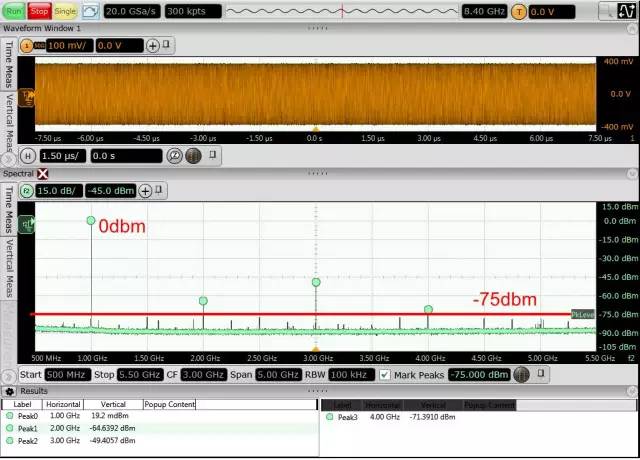Select the peak marker at 4.00 GHz
Screen dimensions: 640x460
click(x=428, y=309)
